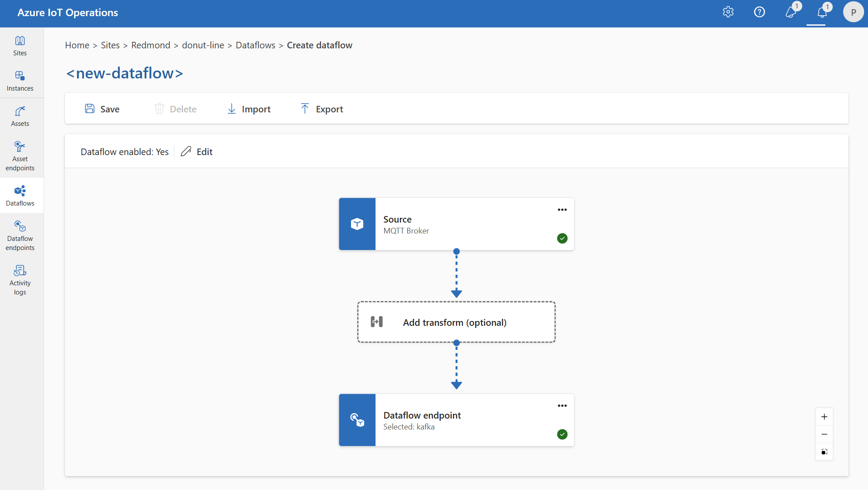
Task: Click the Import button for dataflow
Action: [x=248, y=108]
